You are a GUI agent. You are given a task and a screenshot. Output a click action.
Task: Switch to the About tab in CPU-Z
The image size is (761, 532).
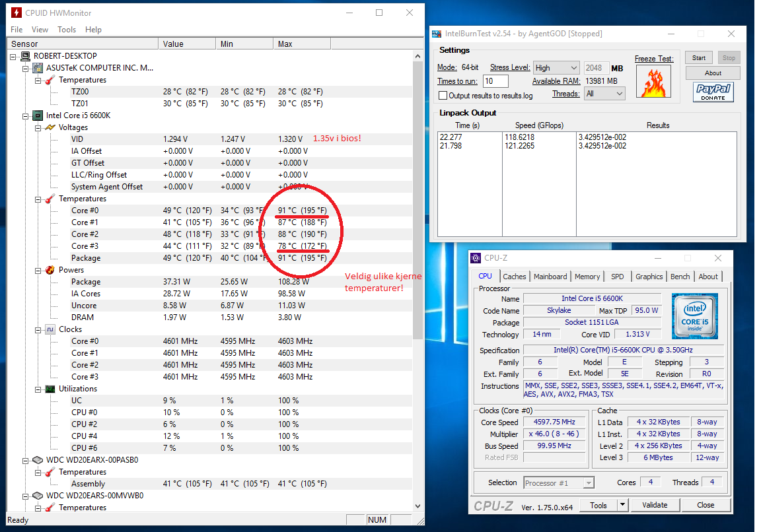708,277
